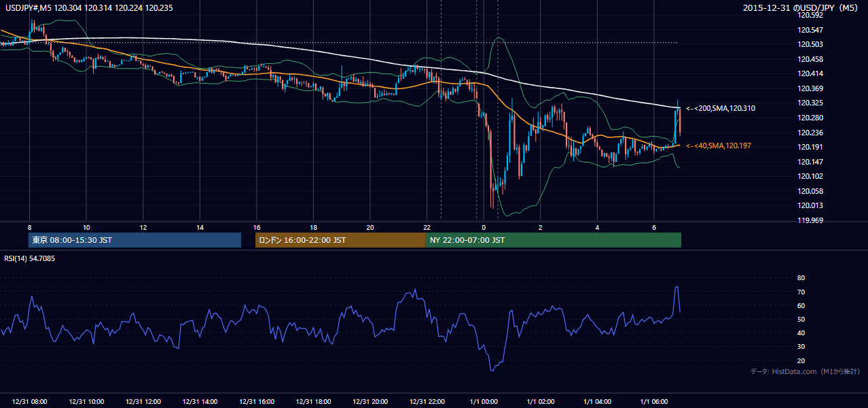Viewport: 868px width, 408px height.
Task: Click the 12/31 08:00 time axis label
Action: click(x=29, y=402)
